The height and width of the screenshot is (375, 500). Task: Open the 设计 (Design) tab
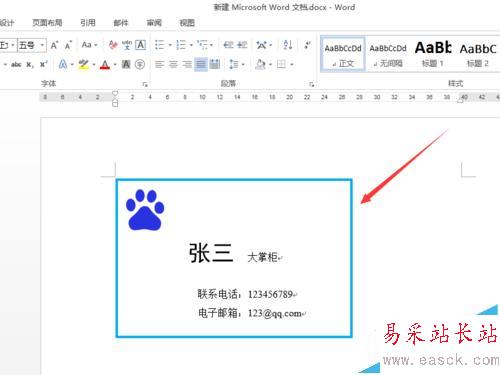pos(7,23)
